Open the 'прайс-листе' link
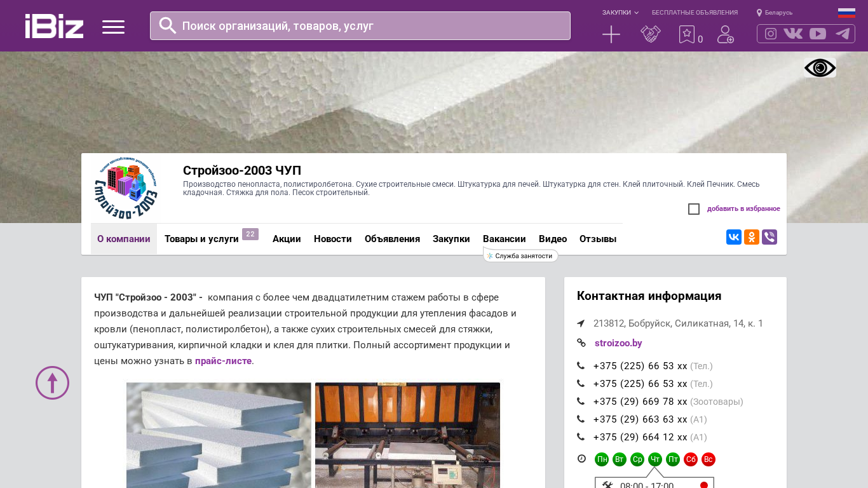This screenshot has height=488, width=868. (x=223, y=361)
